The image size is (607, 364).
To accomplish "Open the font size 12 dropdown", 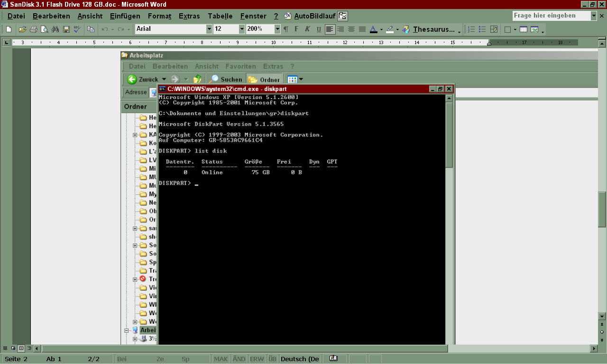I will pyautogui.click(x=242, y=29).
